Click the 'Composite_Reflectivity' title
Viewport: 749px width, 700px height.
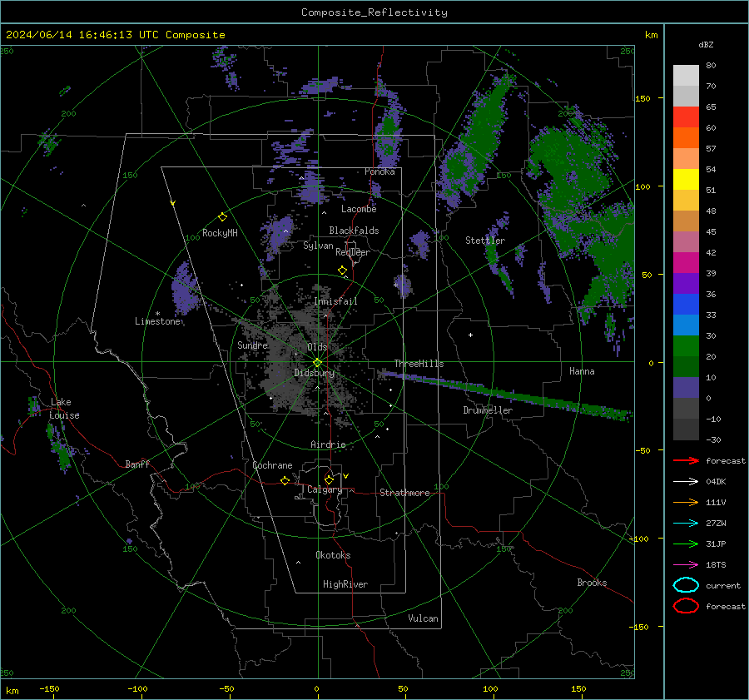374,12
